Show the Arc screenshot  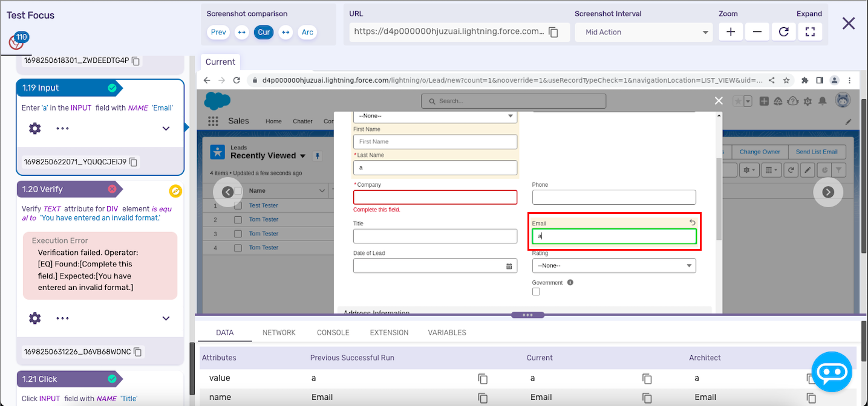pyautogui.click(x=307, y=32)
